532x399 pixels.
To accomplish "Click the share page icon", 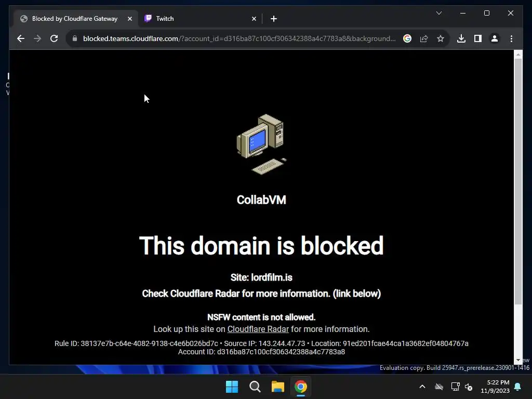I will (424, 38).
